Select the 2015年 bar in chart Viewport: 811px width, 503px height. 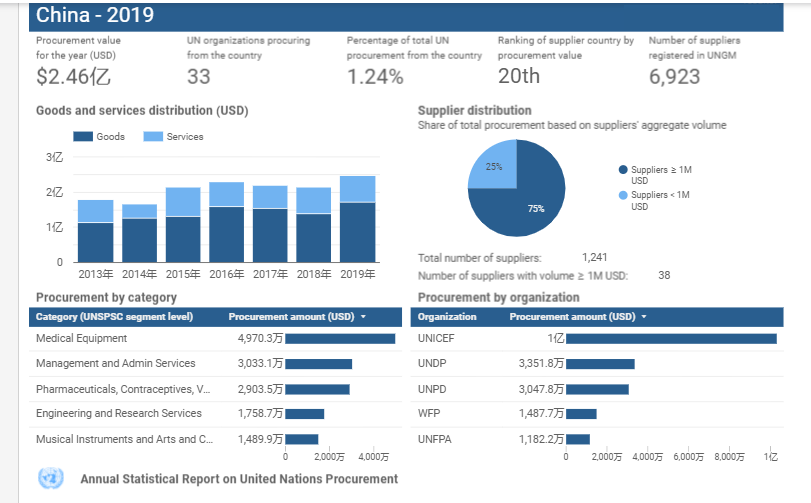coord(183,225)
